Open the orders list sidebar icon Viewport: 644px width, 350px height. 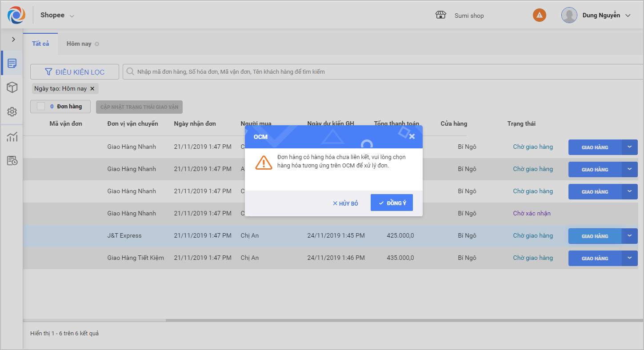tap(12, 64)
